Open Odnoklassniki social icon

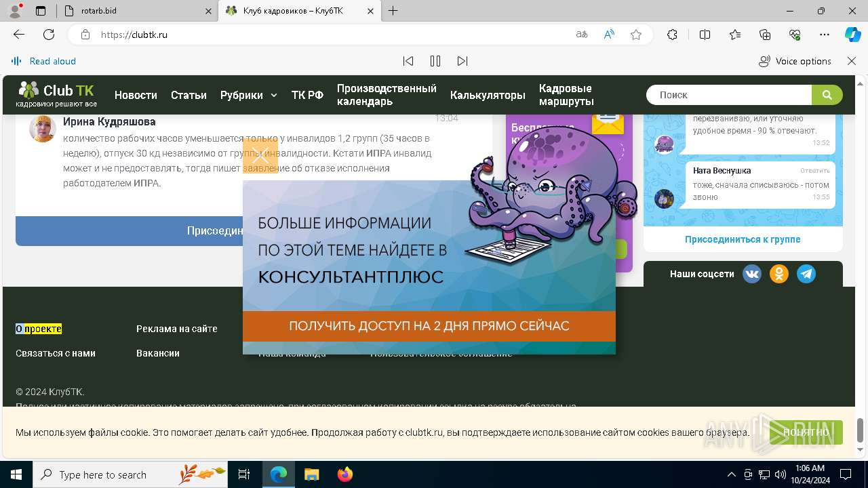779,274
